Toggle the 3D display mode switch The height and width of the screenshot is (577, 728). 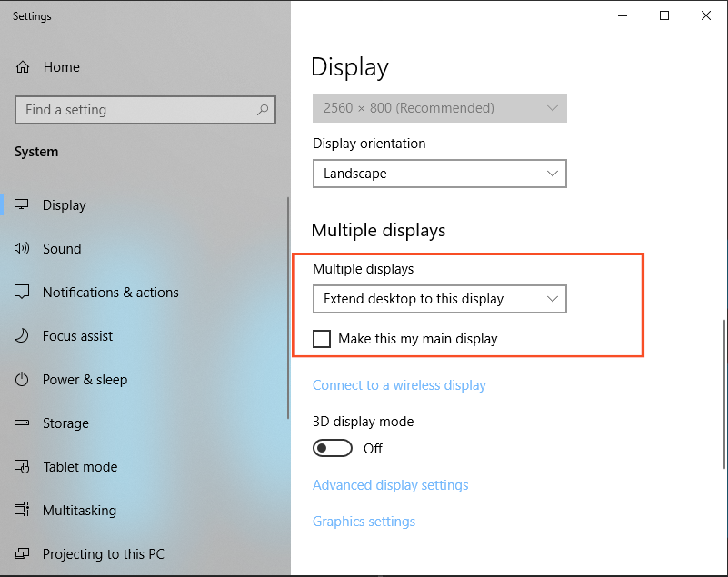coord(332,448)
